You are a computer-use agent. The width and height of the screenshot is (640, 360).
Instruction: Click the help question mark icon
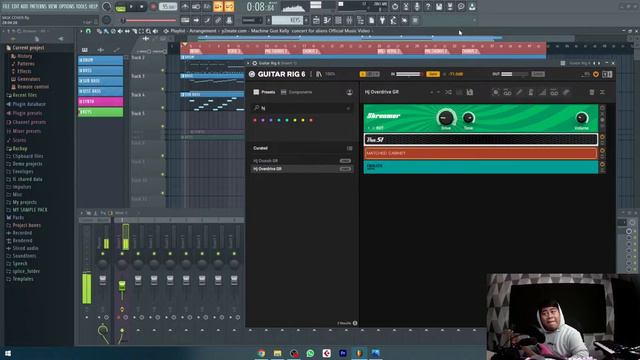[x=428, y=7]
